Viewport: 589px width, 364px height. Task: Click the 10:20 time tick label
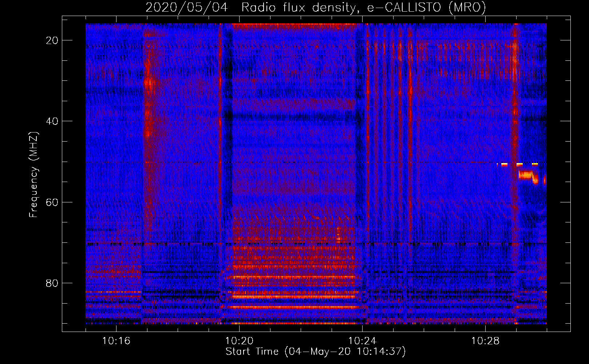coord(239,341)
